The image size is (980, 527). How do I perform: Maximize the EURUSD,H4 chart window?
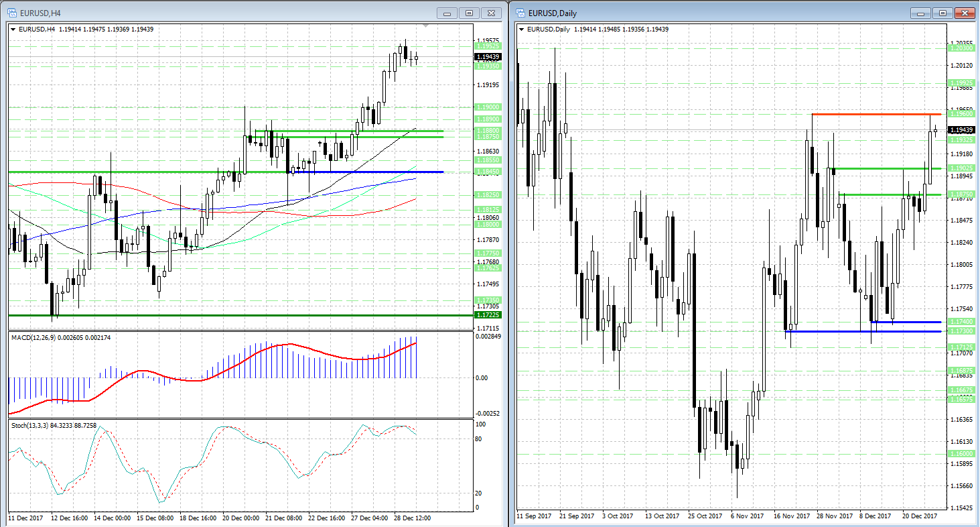coord(469,13)
